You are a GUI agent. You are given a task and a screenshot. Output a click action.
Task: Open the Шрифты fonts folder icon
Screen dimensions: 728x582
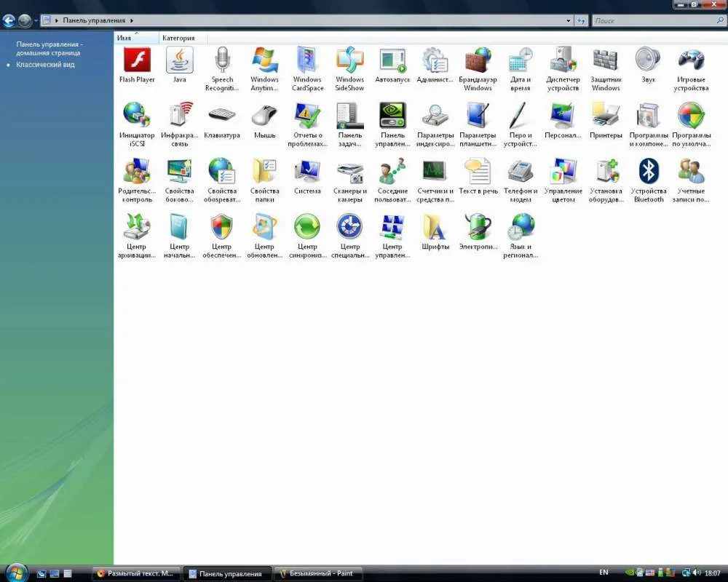point(435,232)
